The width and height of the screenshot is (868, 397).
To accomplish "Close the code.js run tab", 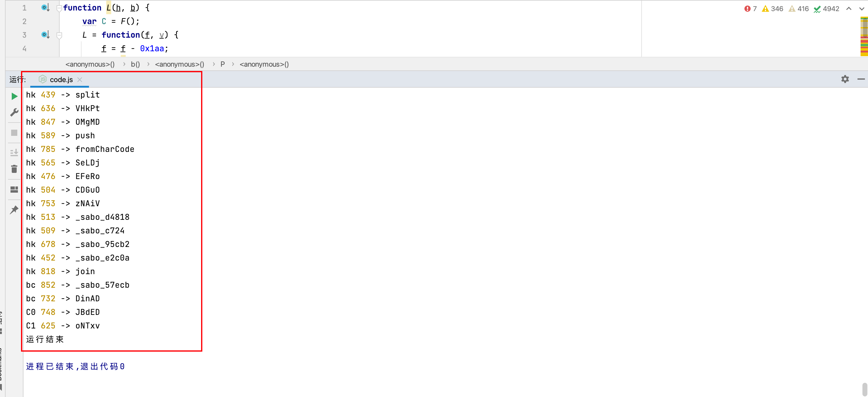I will [x=80, y=80].
